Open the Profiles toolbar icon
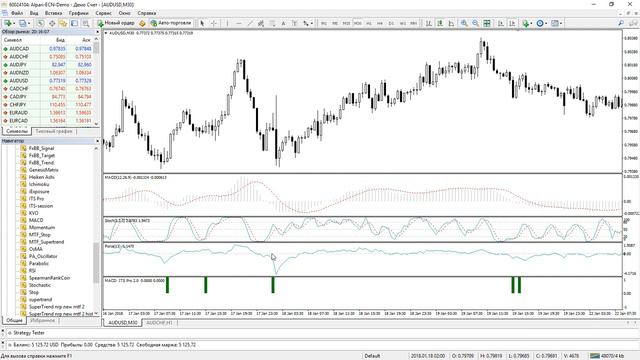 (x=24, y=23)
